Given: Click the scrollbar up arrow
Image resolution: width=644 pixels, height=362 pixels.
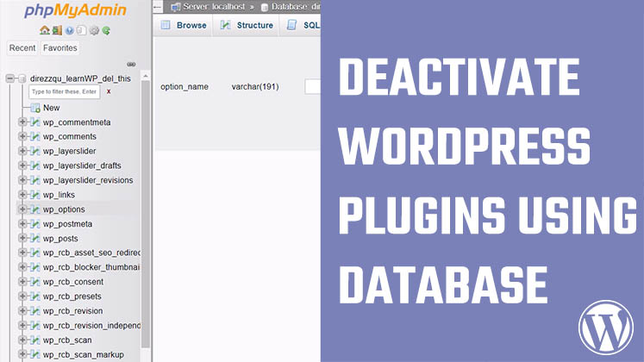Looking at the screenshot, I should (146, 77).
